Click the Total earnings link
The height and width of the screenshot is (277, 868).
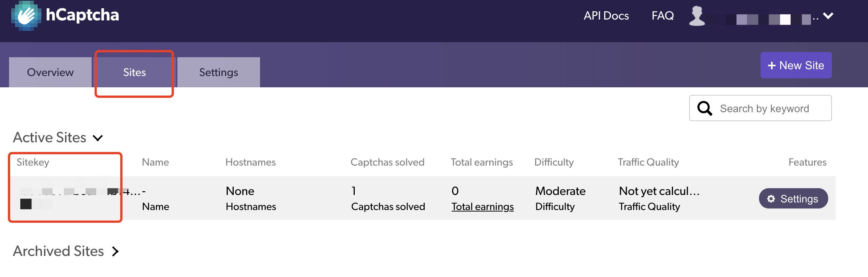pos(482,207)
